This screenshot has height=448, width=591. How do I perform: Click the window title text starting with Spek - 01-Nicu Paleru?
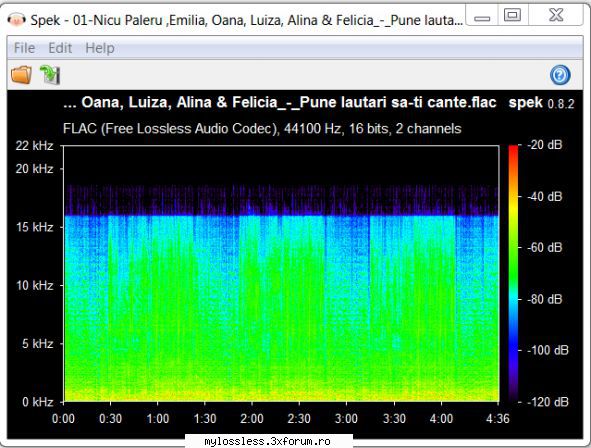(x=247, y=20)
